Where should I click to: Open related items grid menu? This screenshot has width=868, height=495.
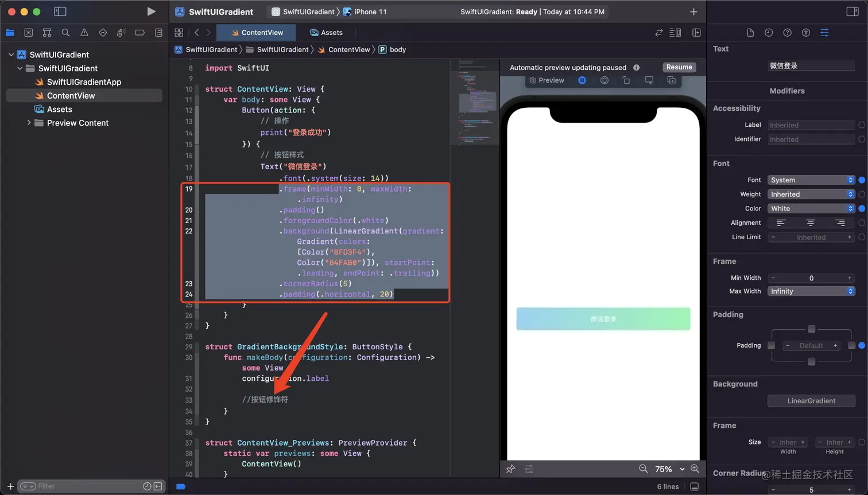click(x=179, y=33)
